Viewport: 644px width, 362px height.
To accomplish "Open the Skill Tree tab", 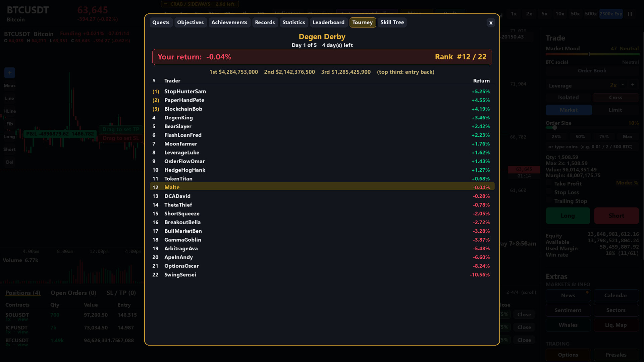I will coord(392,22).
